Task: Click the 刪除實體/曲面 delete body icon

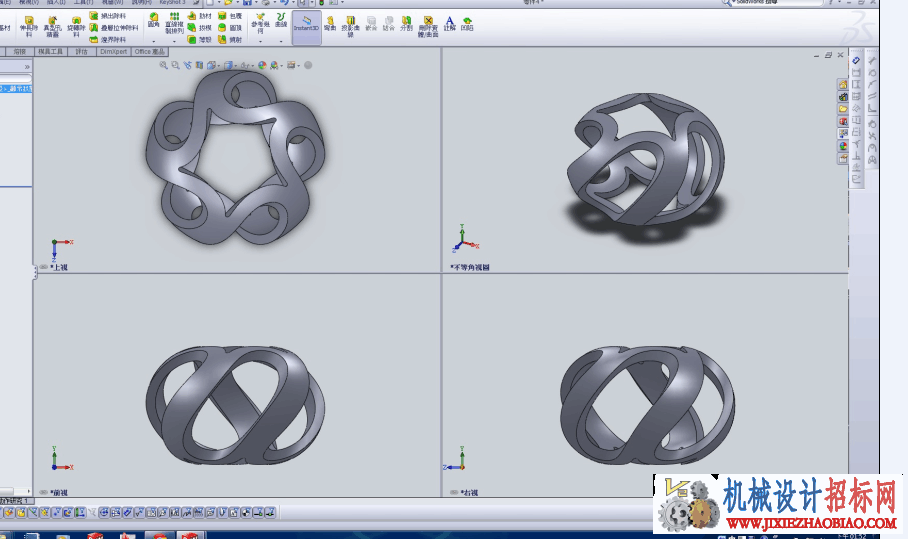Action: point(428,27)
